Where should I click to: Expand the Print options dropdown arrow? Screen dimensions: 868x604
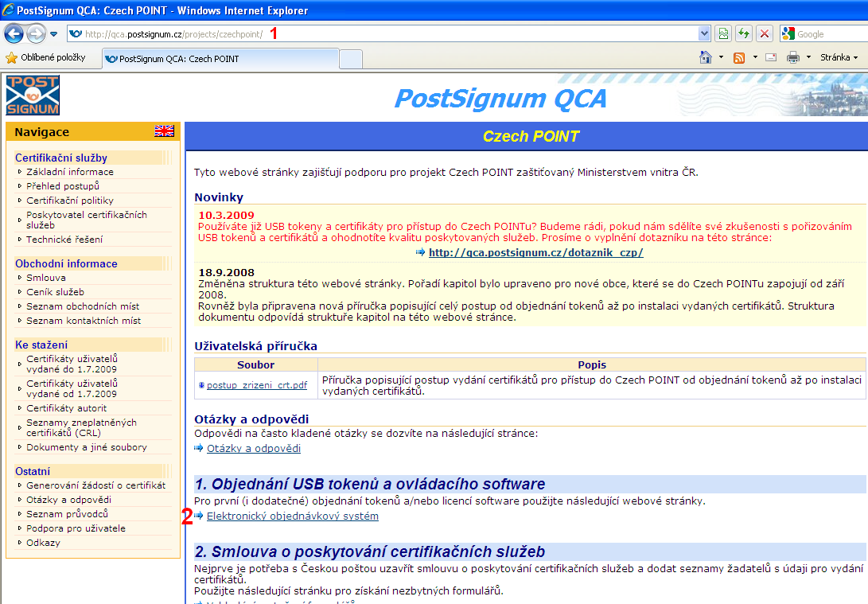coord(808,57)
